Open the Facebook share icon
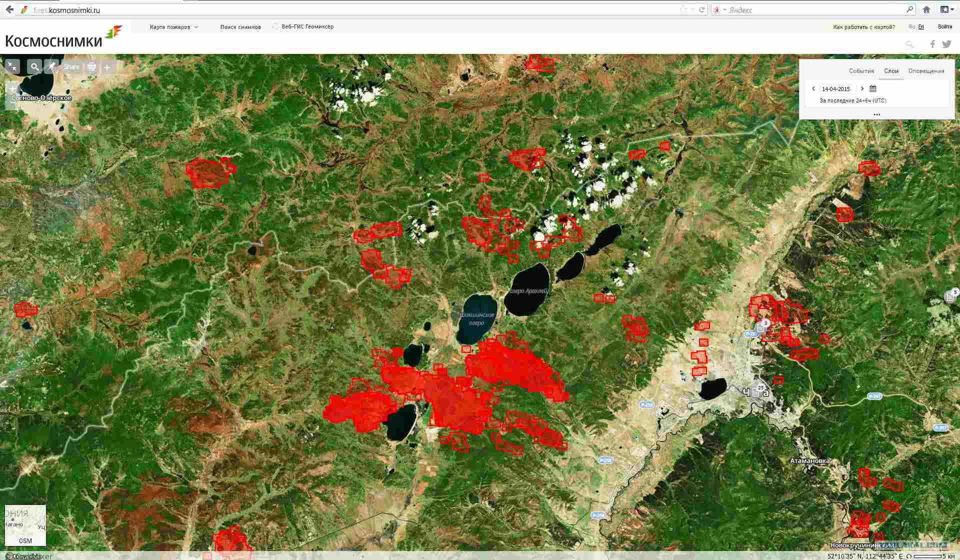This screenshot has width=960, height=560. (932, 44)
